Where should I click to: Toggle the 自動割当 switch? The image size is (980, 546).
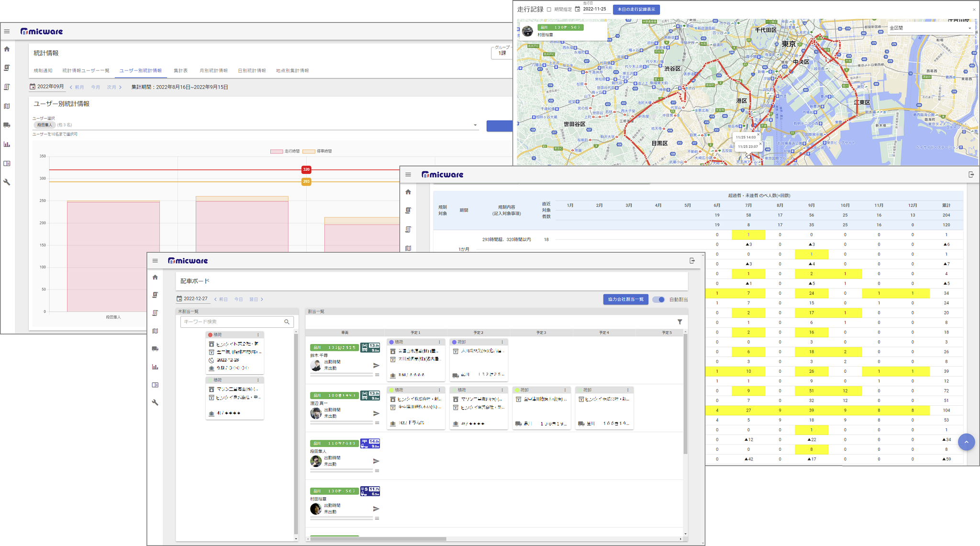[x=659, y=300]
